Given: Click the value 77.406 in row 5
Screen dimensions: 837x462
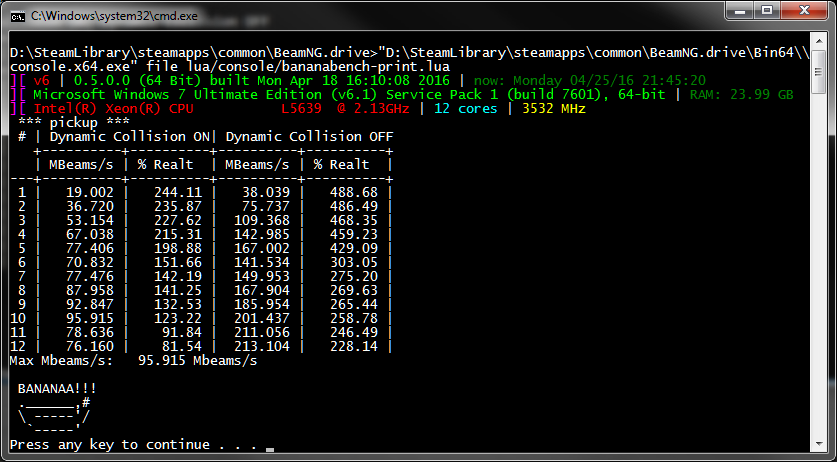Looking at the screenshot, I should point(90,248).
